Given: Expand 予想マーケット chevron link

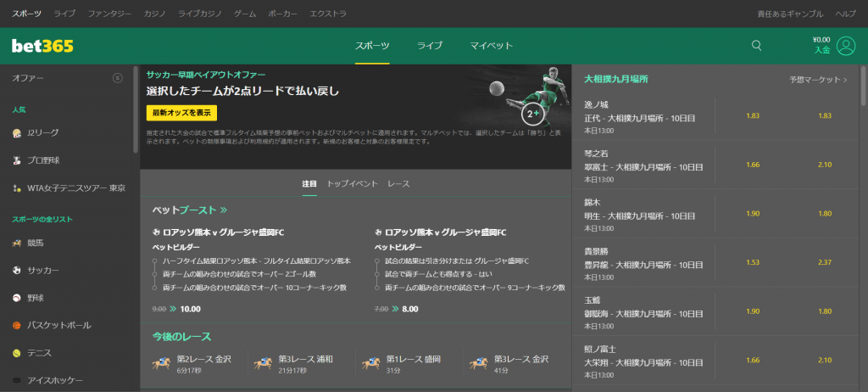Looking at the screenshot, I should 818,80.
